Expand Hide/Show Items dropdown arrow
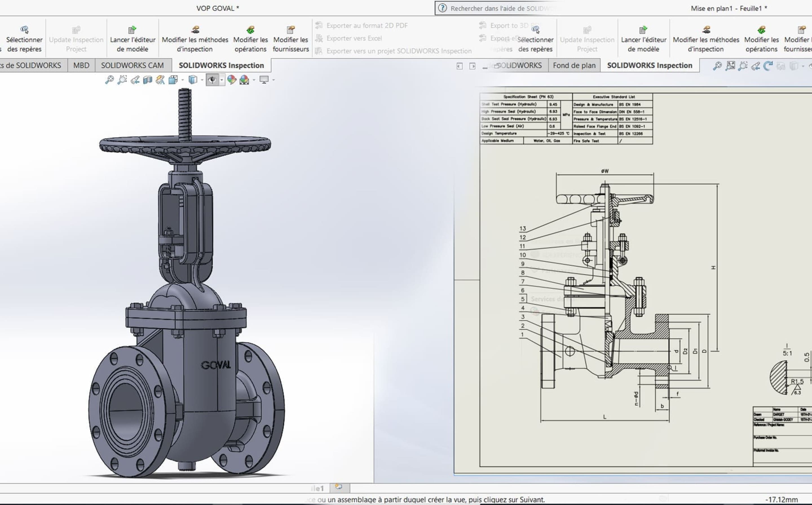The width and height of the screenshot is (812, 505). pyautogui.click(x=222, y=80)
